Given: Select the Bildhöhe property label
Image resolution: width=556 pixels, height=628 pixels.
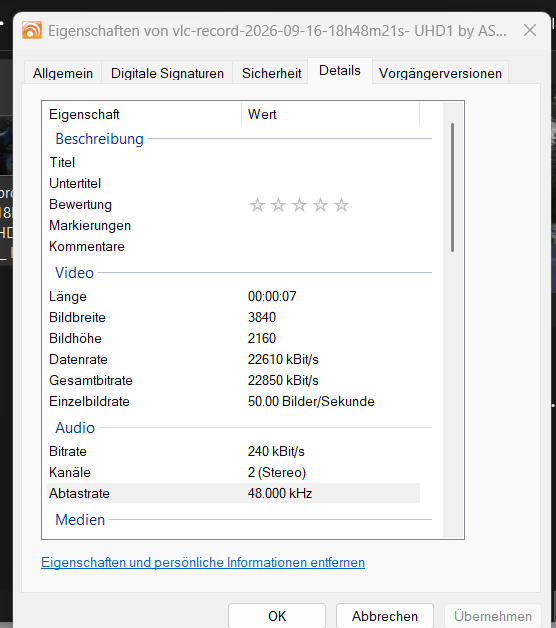Looking at the screenshot, I should point(75,338).
